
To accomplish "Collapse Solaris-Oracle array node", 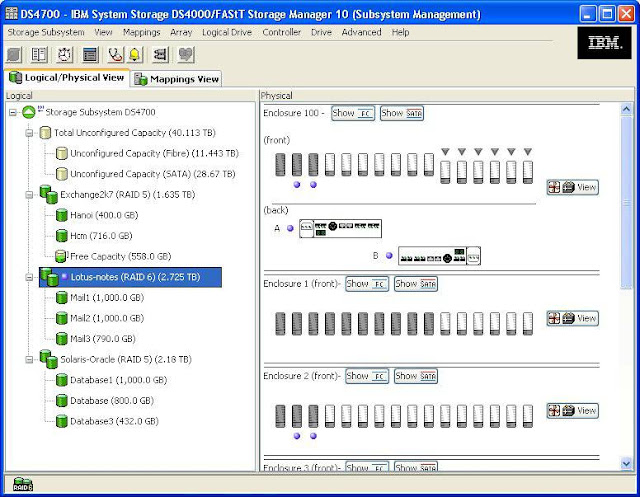I will [29, 360].
